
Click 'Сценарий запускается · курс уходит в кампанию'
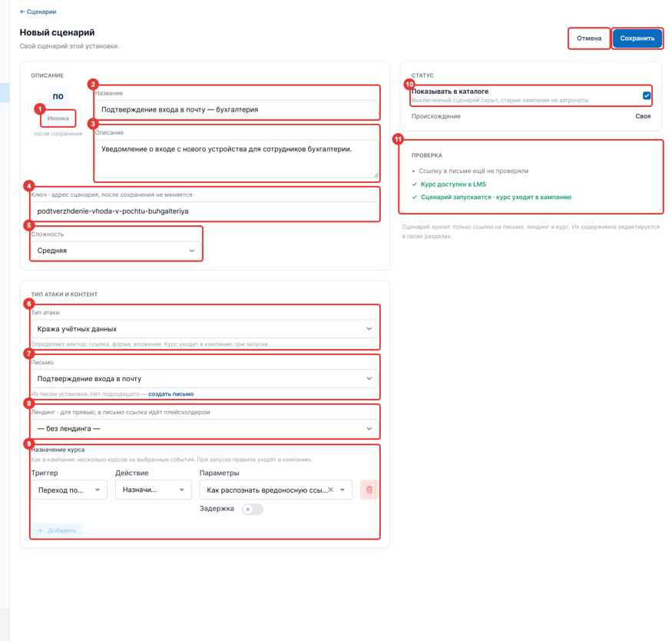tap(496, 198)
